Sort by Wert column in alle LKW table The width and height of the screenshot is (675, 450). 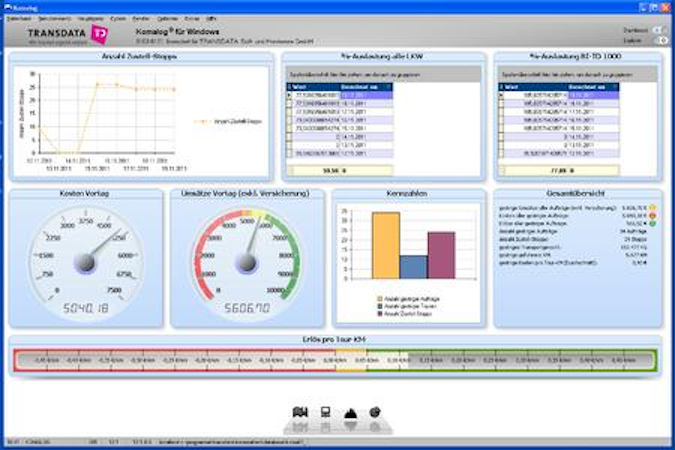[316, 87]
